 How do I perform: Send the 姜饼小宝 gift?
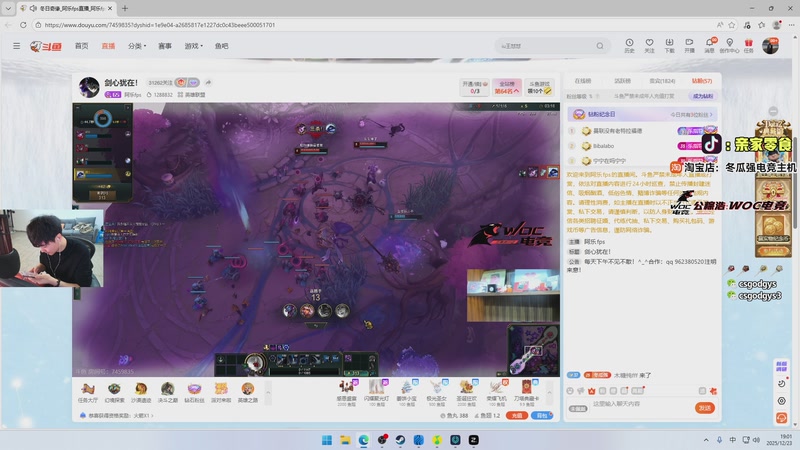[407, 392]
